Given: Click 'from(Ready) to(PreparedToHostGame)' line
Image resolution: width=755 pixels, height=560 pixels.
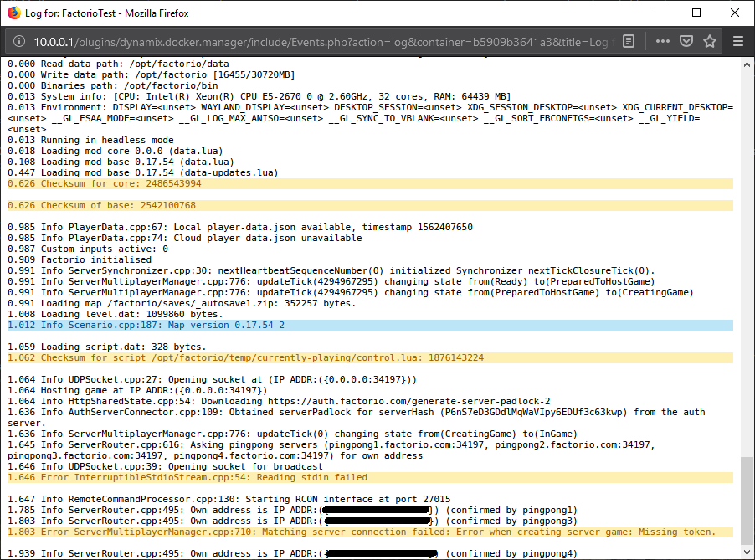Looking at the screenshot, I should [x=331, y=282].
